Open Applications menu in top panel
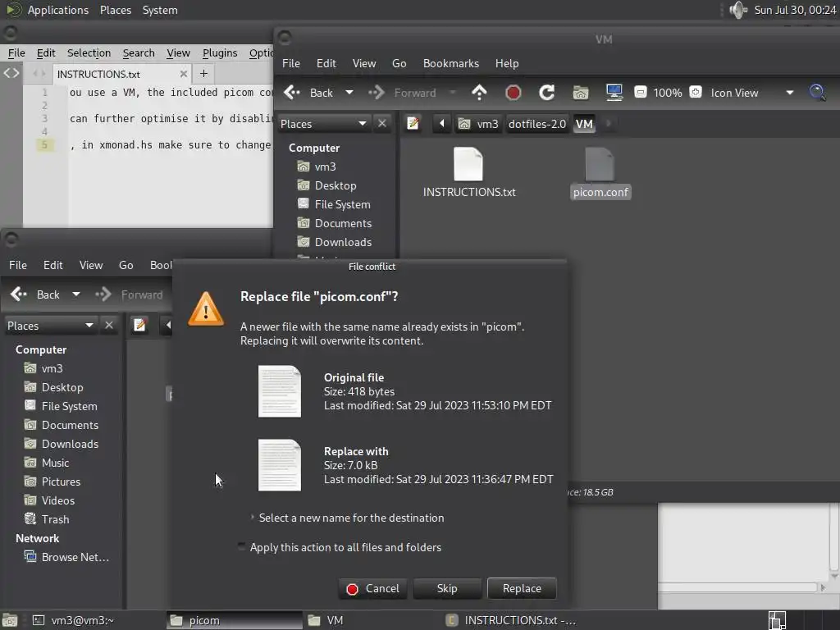 pos(58,10)
